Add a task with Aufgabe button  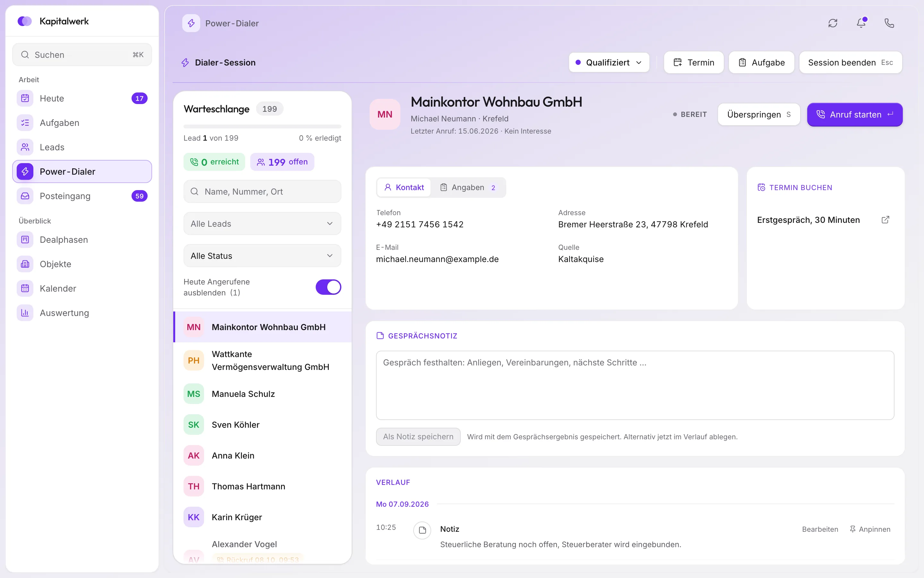tap(761, 62)
